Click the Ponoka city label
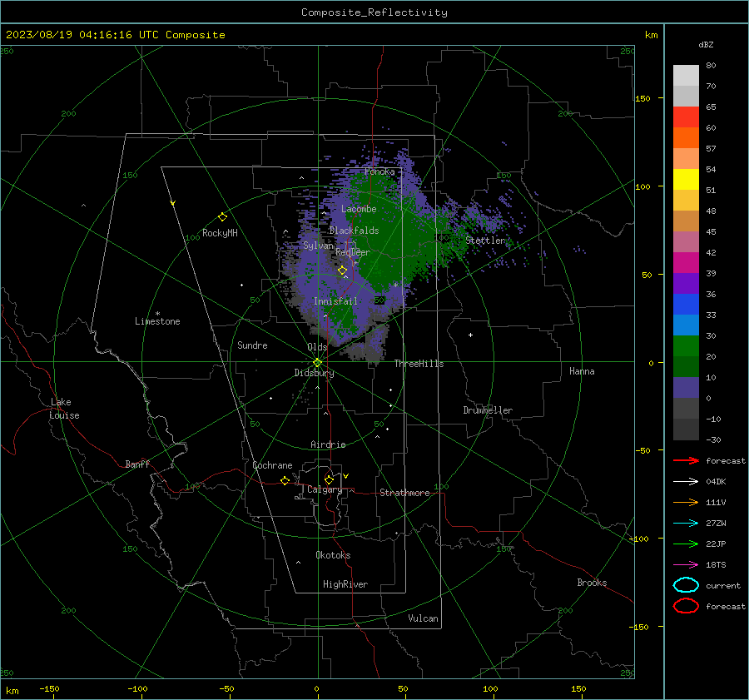The height and width of the screenshot is (700, 749). pyautogui.click(x=379, y=171)
